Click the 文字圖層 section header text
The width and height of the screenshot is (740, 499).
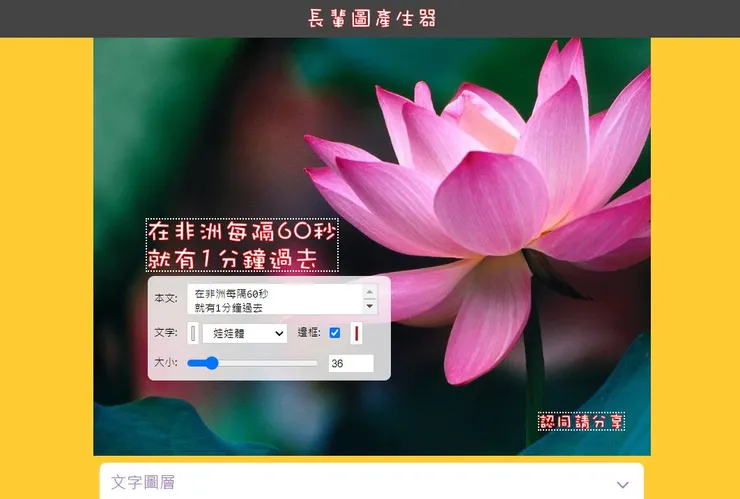tap(143, 482)
